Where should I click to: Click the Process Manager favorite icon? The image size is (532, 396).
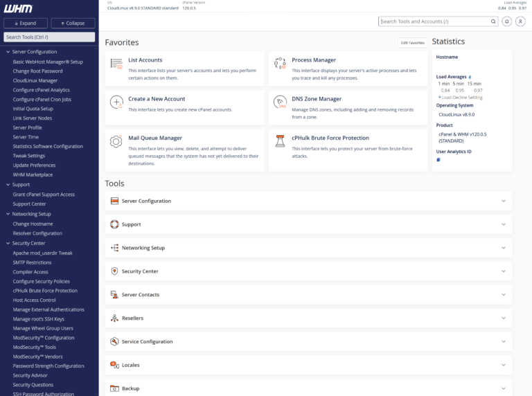coord(280,64)
